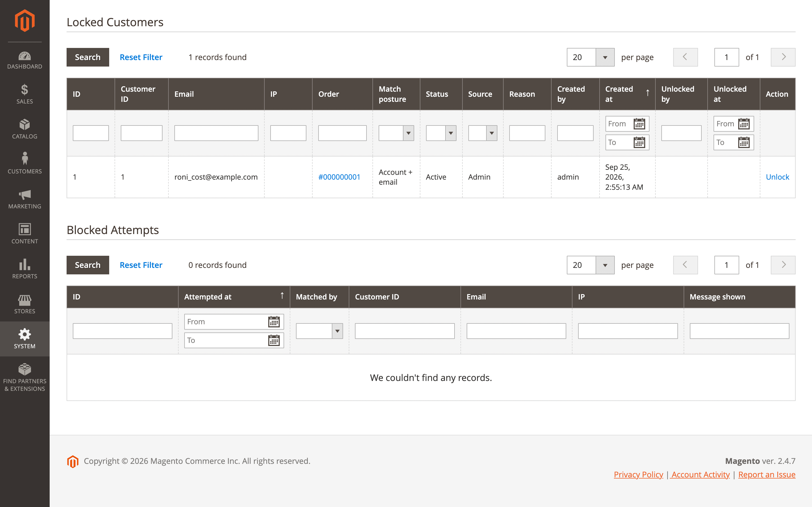Image resolution: width=812 pixels, height=507 pixels.
Task: Open per page dropdown in Locked Customers
Action: point(590,57)
